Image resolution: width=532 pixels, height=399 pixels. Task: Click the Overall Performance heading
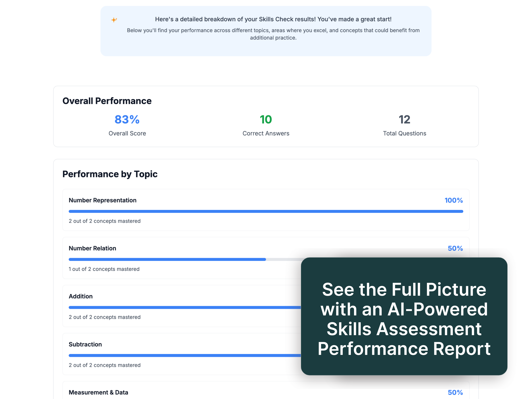107,101
